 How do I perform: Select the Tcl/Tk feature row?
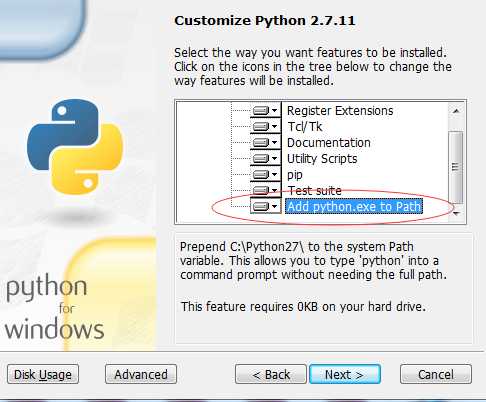click(x=305, y=127)
